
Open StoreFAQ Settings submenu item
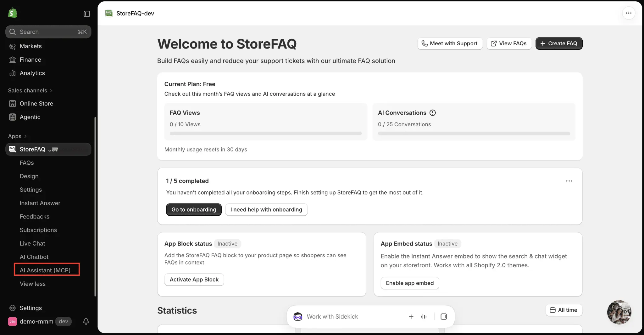[x=31, y=190]
